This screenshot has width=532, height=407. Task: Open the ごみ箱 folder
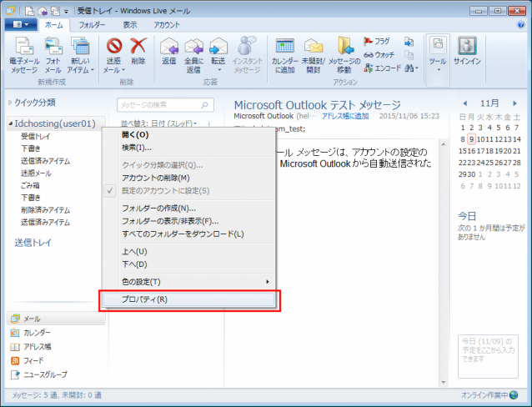(x=30, y=185)
